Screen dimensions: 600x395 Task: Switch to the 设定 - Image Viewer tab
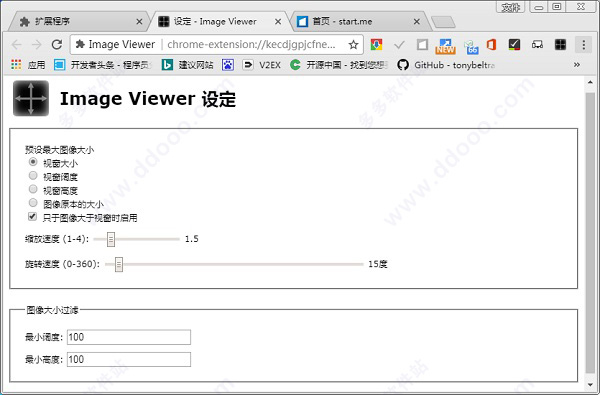(218, 22)
